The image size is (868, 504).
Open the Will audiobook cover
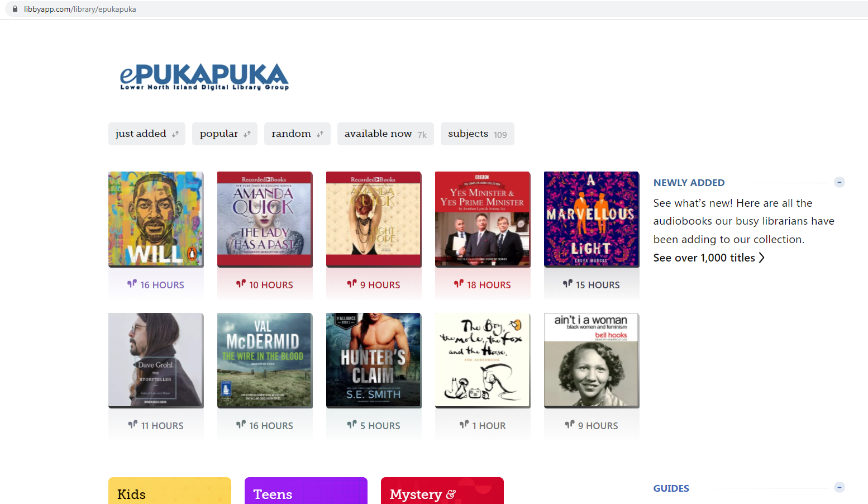(x=156, y=219)
